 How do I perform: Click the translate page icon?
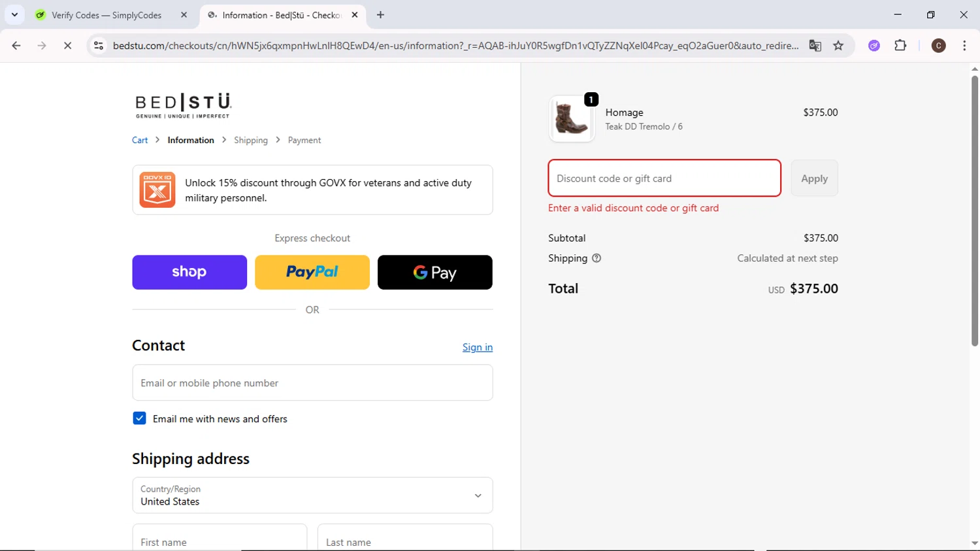815,46
